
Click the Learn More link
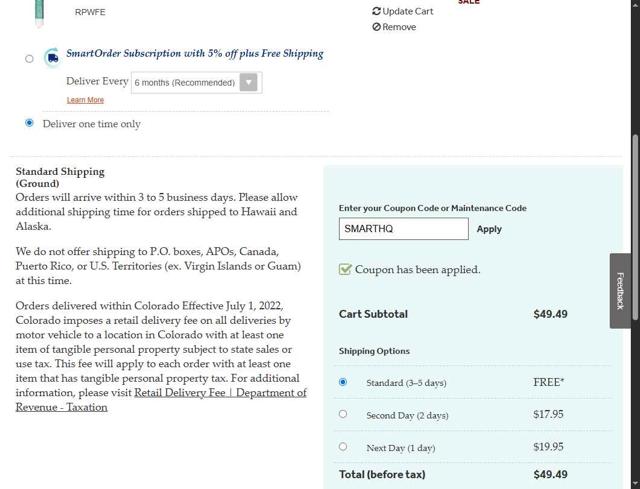pos(85,100)
